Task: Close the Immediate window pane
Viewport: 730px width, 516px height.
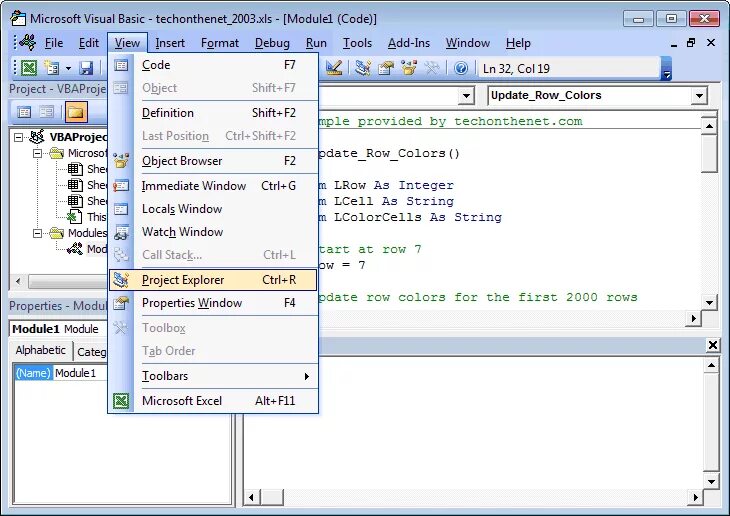Action: point(712,345)
